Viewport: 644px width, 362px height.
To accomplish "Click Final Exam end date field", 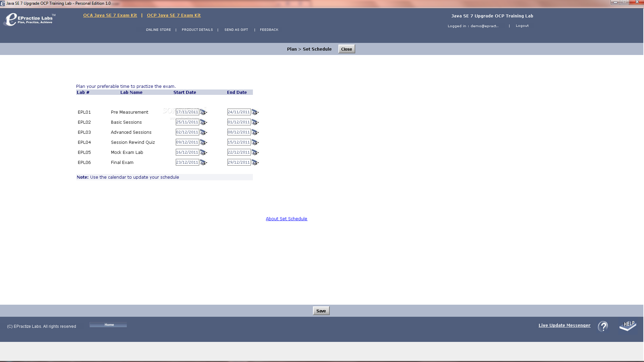I will point(239,162).
